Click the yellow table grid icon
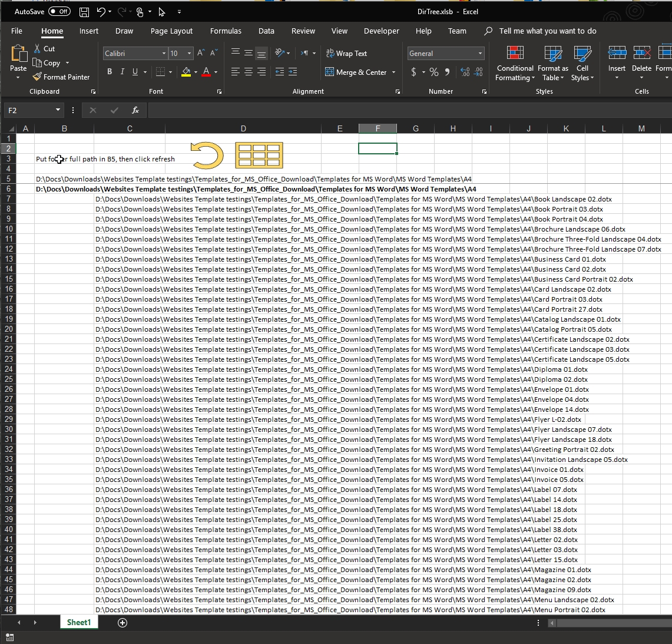 (x=259, y=156)
